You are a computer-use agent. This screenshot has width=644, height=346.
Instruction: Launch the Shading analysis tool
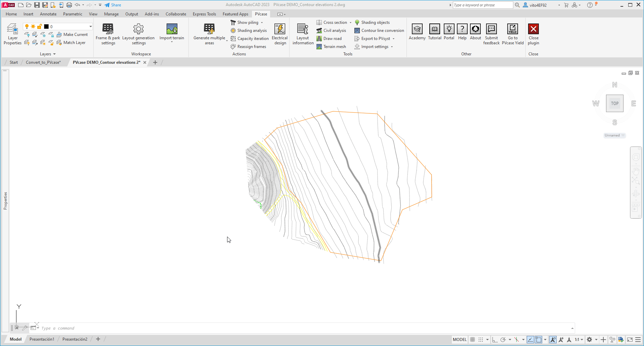click(249, 30)
